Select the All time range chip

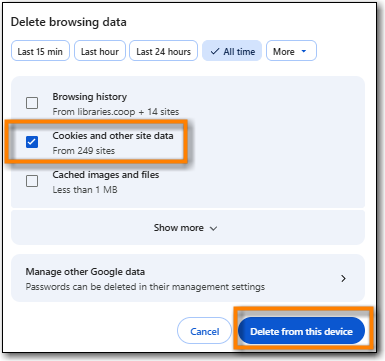tap(232, 51)
